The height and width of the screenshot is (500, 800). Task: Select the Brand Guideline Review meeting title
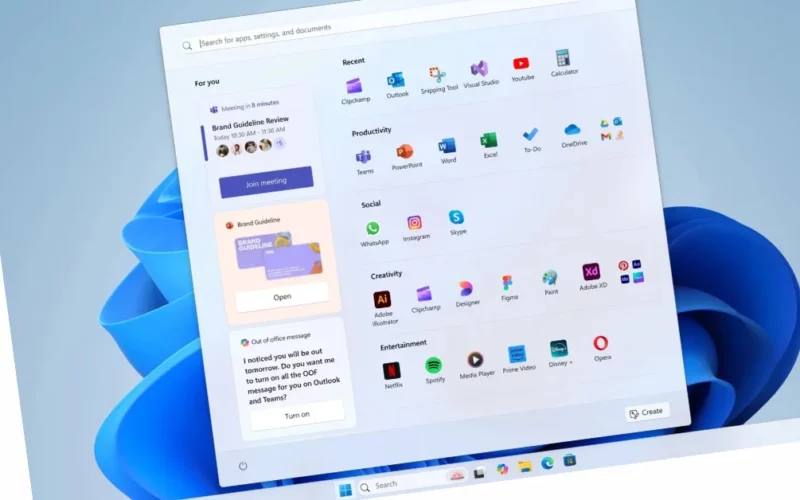(250, 123)
